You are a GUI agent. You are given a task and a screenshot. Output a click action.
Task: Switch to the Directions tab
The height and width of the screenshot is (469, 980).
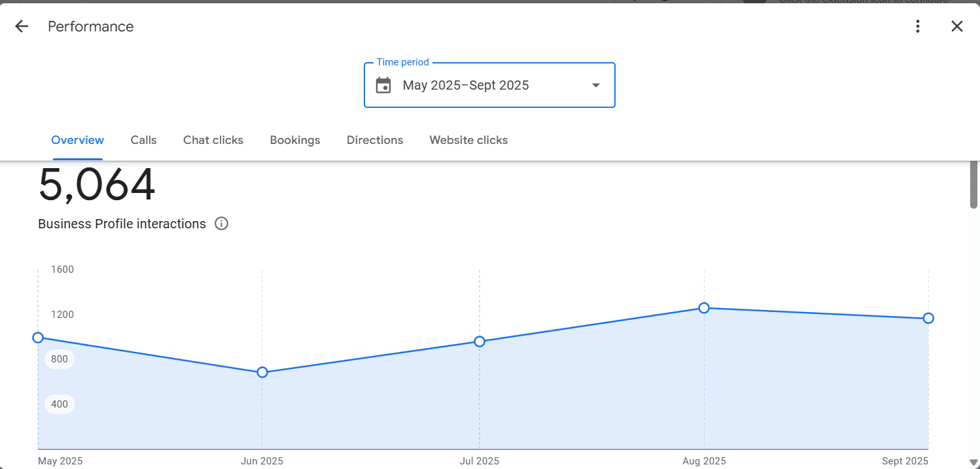tap(374, 140)
